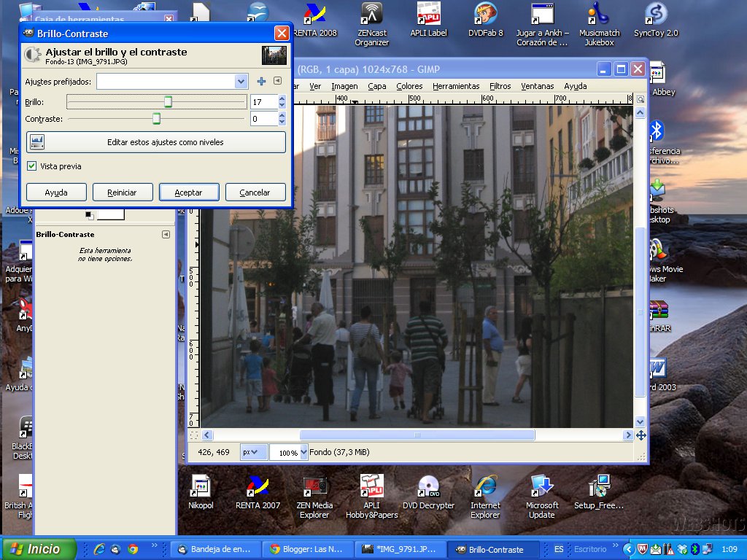Image resolution: width=747 pixels, height=560 pixels.
Task: Launch DVDFab 8 desktop icon
Action: pos(485,20)
